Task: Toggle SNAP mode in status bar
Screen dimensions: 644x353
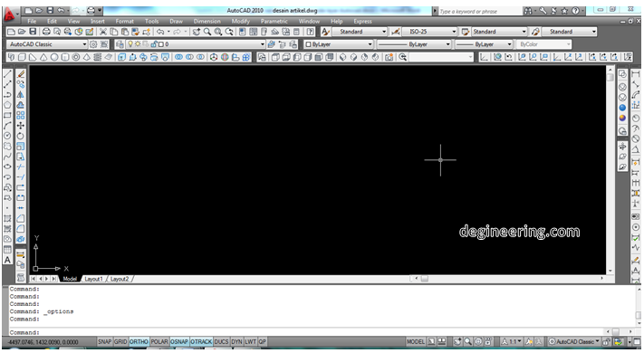Action: click(x=104, y=341)
